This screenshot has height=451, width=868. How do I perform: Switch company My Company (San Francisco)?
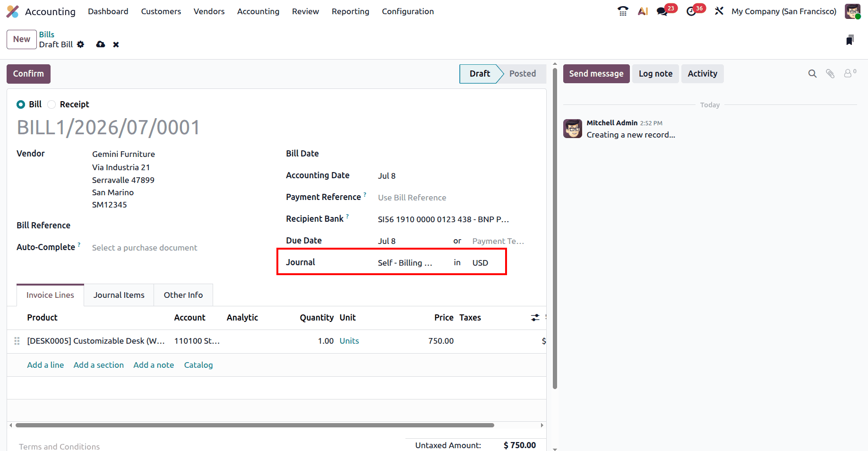(784, 11)
